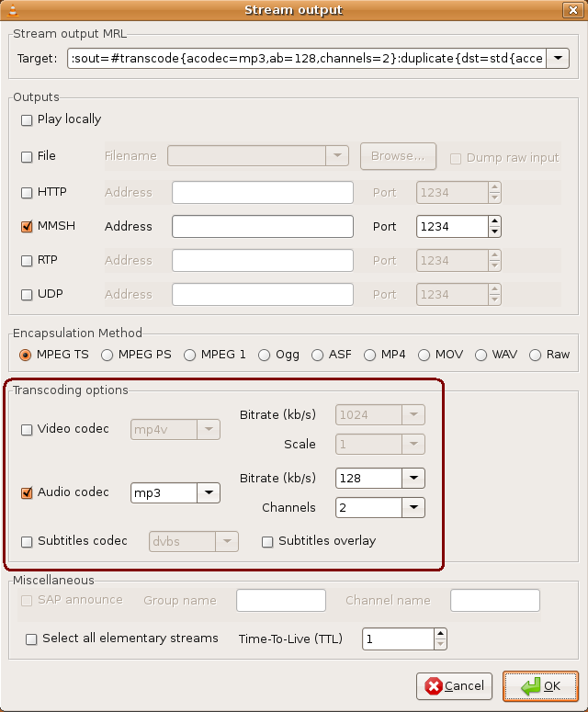The height and width of the screenshot is (712, 588).
Task: Enable the UDP output checkbox
Action: click(x=27, y=294)
